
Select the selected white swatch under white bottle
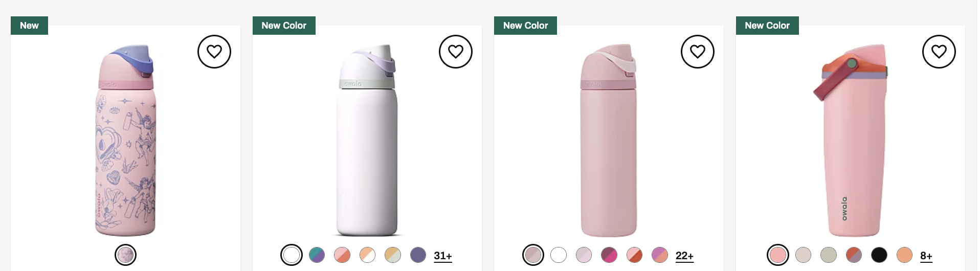point(292,255)
